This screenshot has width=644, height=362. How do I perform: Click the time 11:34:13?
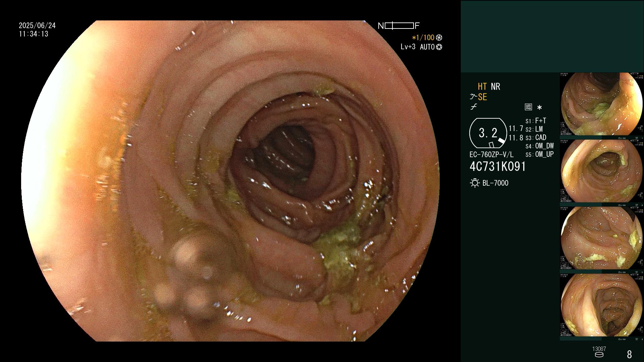pos(34,34)
